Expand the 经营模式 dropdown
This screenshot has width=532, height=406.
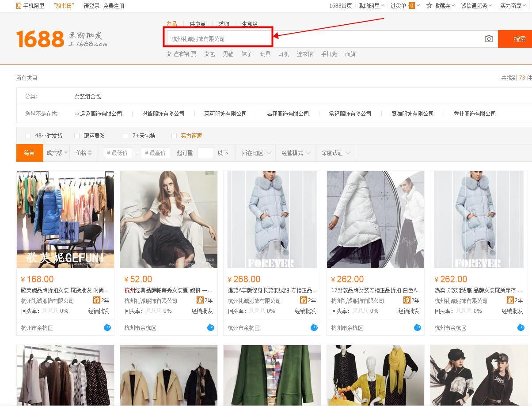pyautogui.click(x=296, y=153)
